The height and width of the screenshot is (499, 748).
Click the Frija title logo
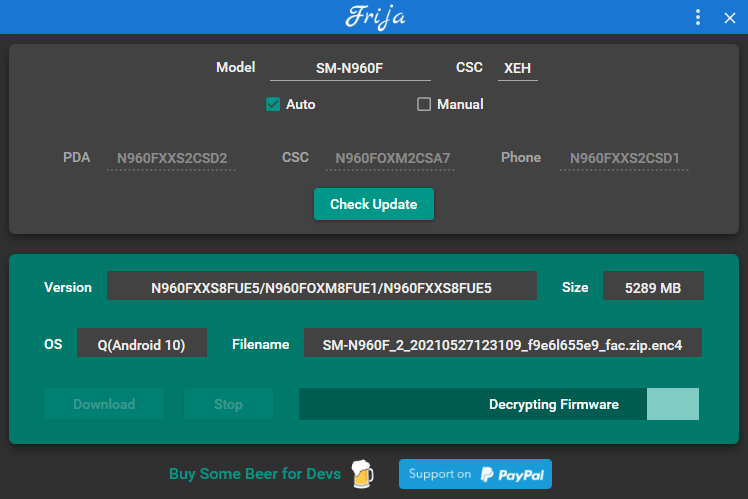pos(375,17)
